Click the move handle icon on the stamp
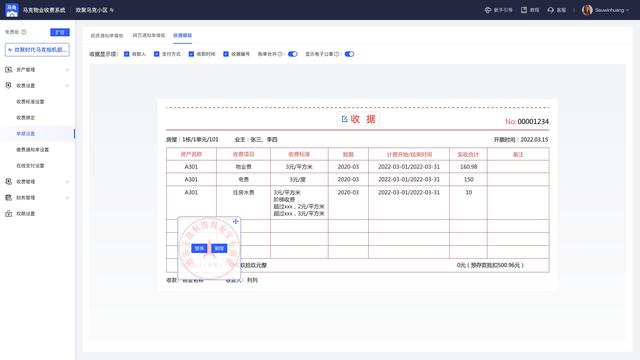This screenshot has width=640, height=360. 236,221
